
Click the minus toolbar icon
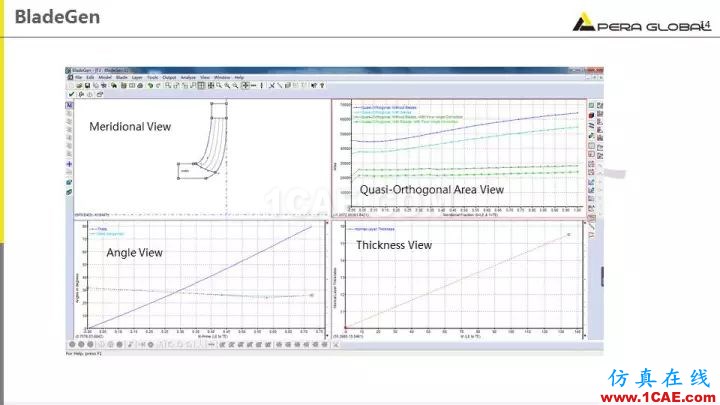[x=253, y=85]
